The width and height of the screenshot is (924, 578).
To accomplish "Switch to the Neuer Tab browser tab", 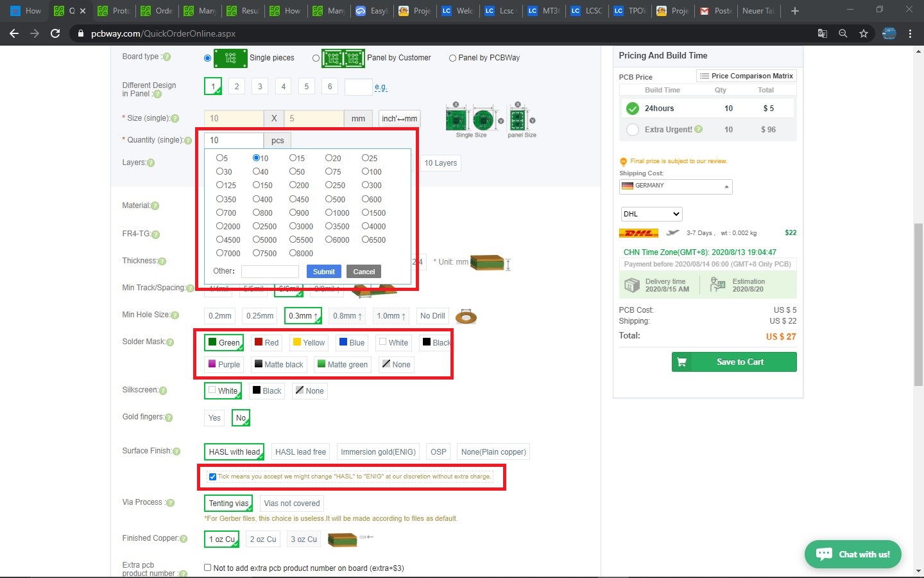I will tap(758, 11).
